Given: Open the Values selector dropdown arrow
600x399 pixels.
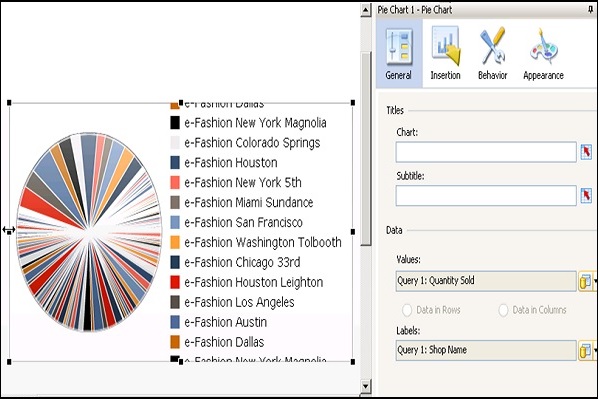Looking at the screenshot, I should (x=595, y=282).
